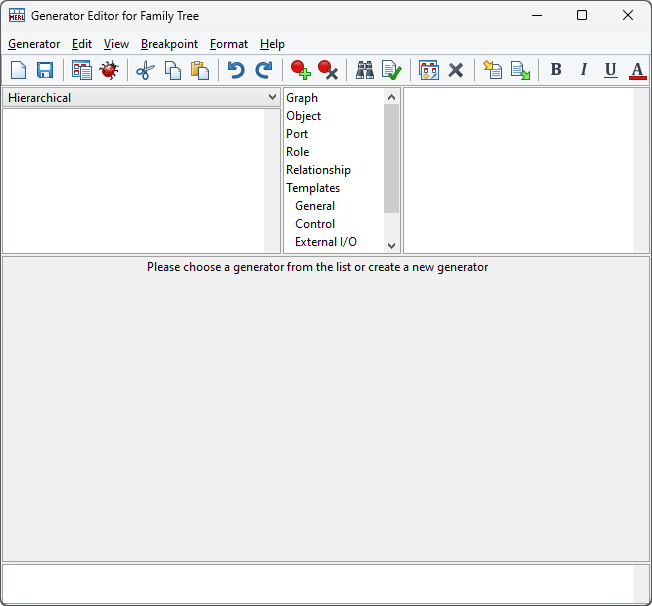
Task: Open the Help menu
Action: 272,44
